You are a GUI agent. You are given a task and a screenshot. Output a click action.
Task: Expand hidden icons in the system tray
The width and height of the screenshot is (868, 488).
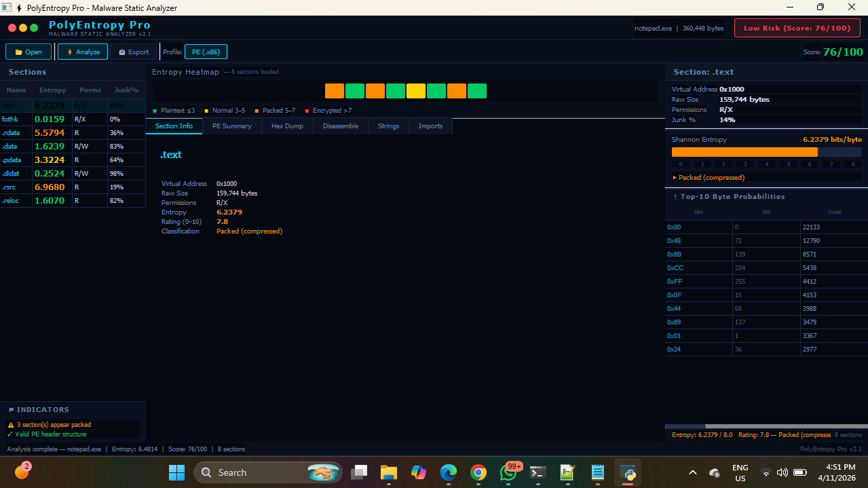692,472
